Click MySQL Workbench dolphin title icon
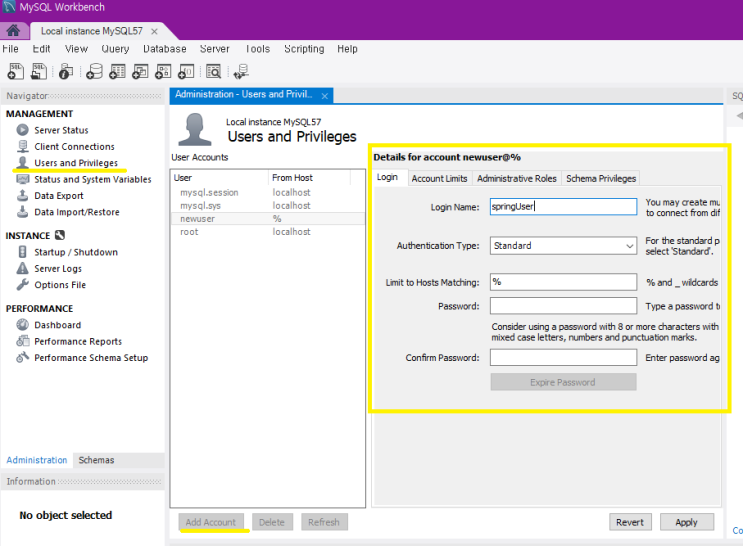743x546 pixels. click(9, 7)
